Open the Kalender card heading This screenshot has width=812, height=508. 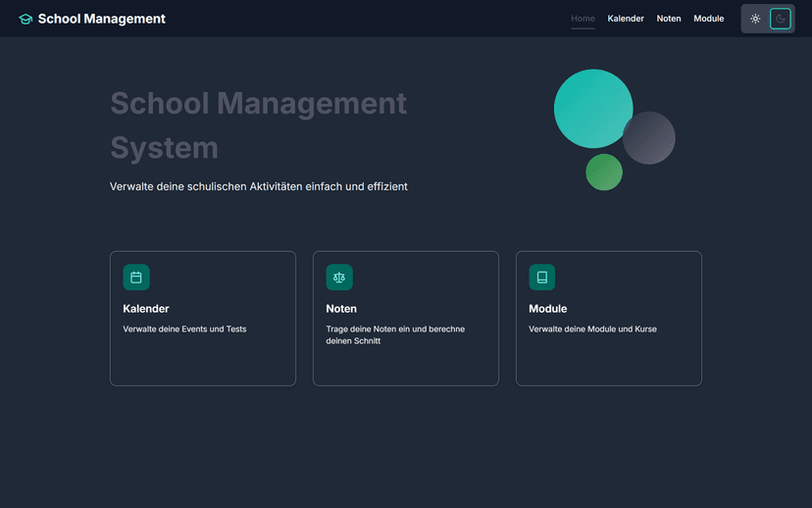pos(146,309)
